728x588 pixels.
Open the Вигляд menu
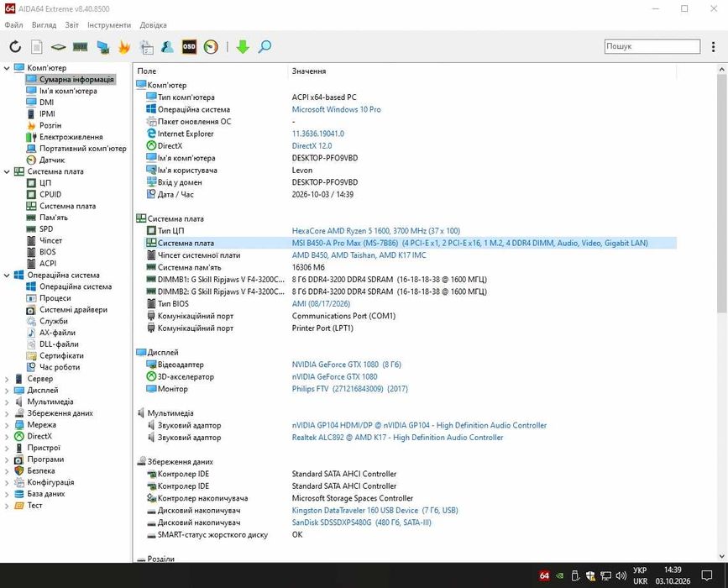coord(45,25)
